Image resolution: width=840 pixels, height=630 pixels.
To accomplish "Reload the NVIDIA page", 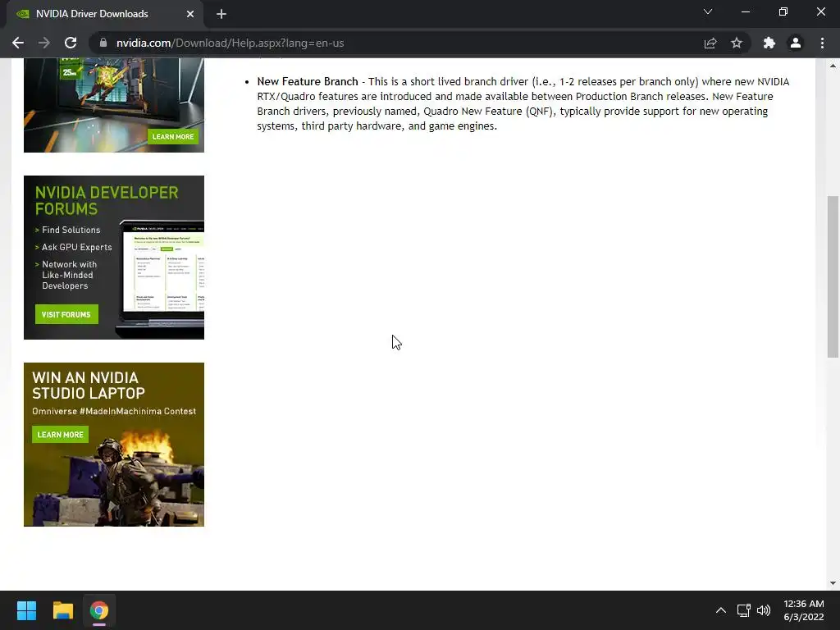I will (71, 43).
